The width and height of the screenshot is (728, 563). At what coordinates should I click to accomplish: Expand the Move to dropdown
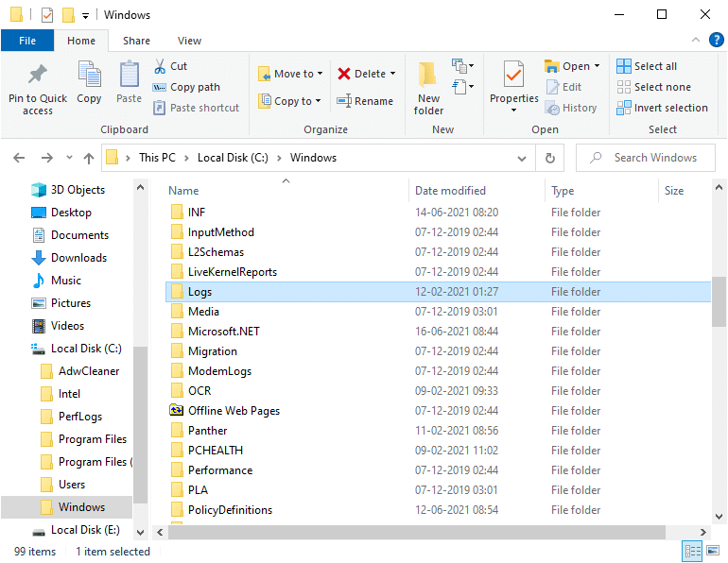(320, 74)
